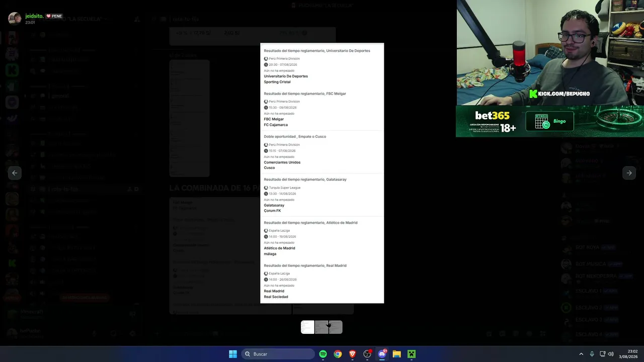Open Minecraft from the taskbar
The image size is (644, 362).
411,354
